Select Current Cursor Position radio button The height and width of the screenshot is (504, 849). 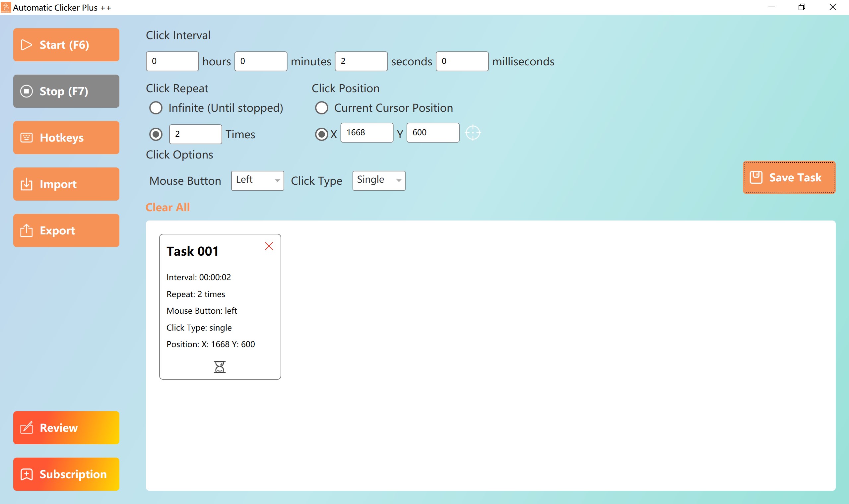pyautogui.click(x=321, y=107)
